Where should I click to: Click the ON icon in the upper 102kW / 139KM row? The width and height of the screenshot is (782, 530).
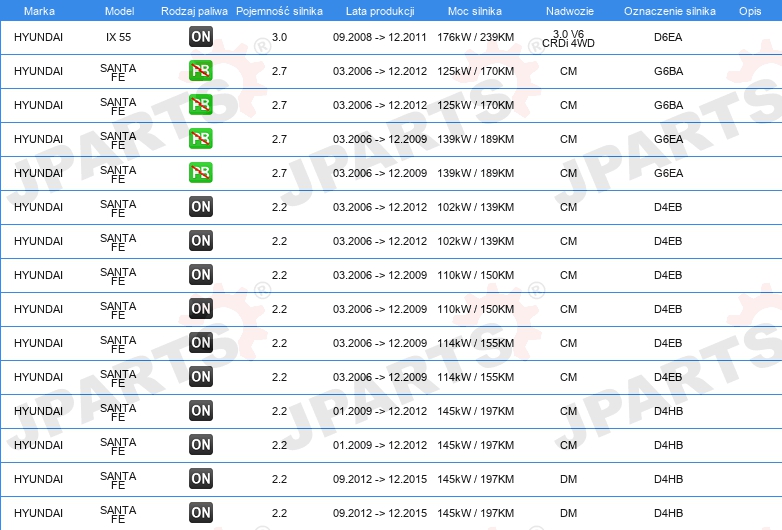pyautogui.click(x=201, y=207)
